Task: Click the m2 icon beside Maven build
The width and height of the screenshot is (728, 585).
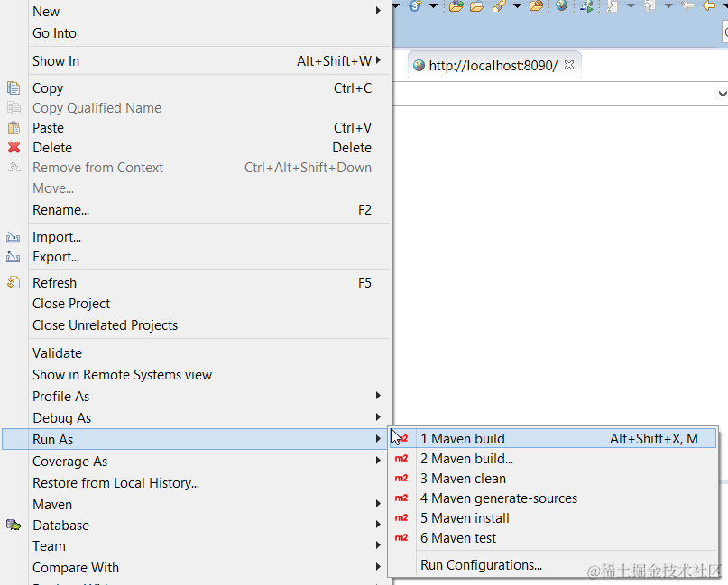Action: point(401,439)
